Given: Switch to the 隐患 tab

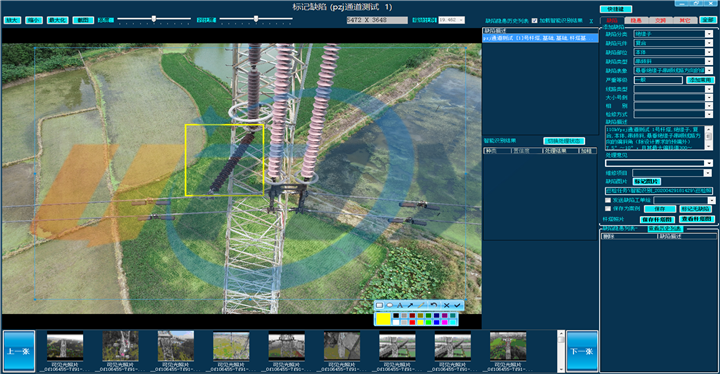Looking at the screenshot, I should [x=636, y=20].
